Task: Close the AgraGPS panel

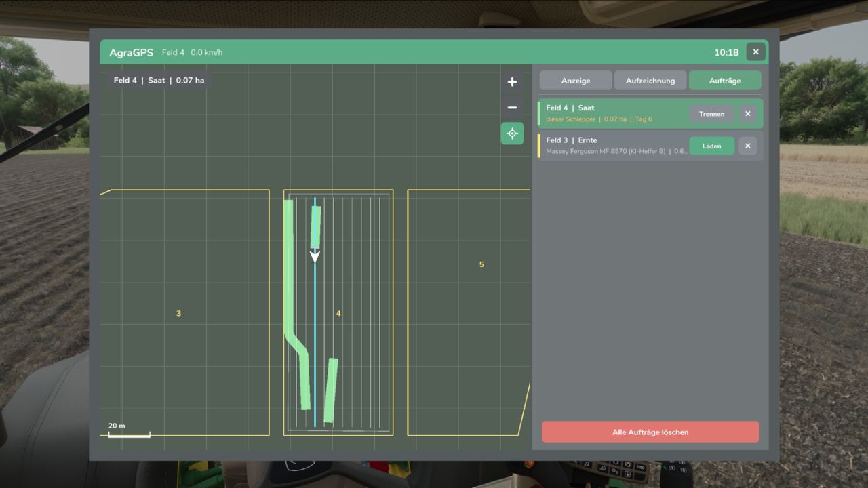Action: (755, 52)
